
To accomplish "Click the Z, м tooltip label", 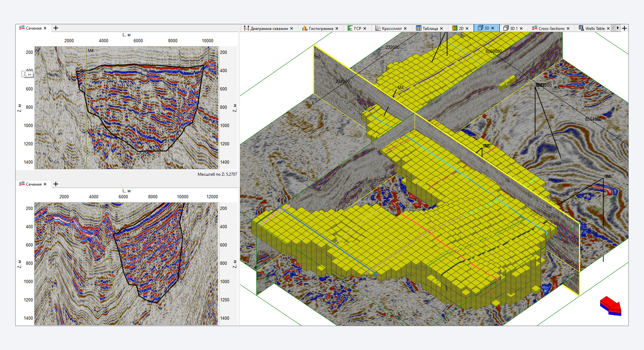I will [x=27, y=74].
